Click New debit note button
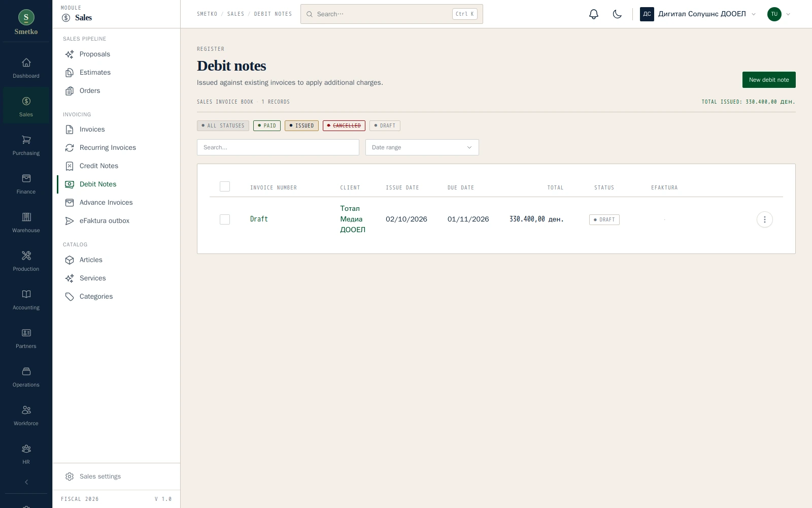 click(x=769, y=80)
